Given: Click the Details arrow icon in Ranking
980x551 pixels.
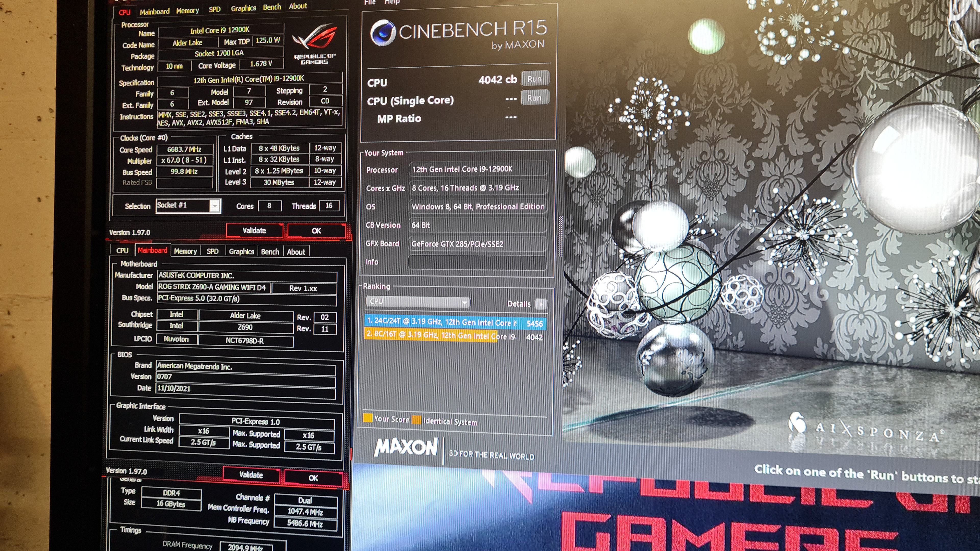Looking at the screenshot, I should (541, 304).
